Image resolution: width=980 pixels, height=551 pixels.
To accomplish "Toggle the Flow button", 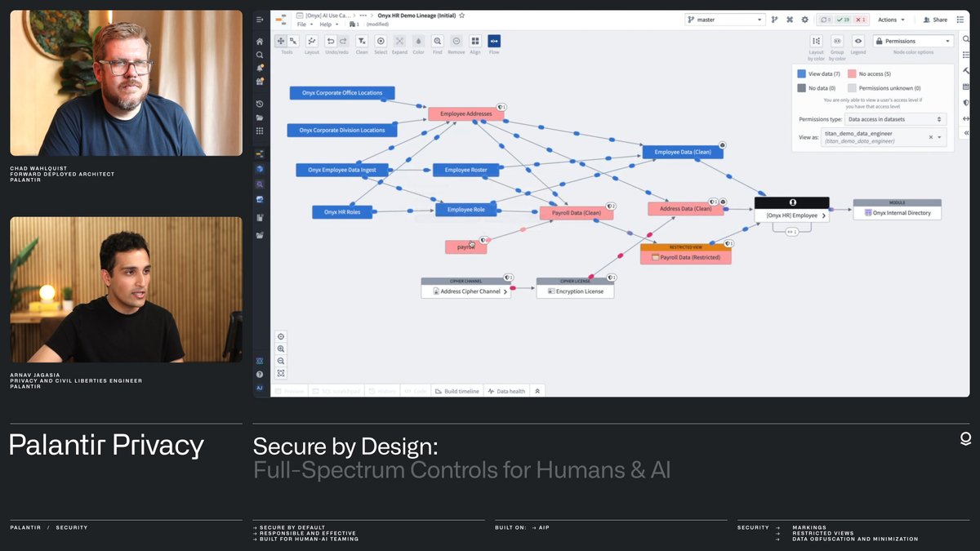I will tap(494, 41).
